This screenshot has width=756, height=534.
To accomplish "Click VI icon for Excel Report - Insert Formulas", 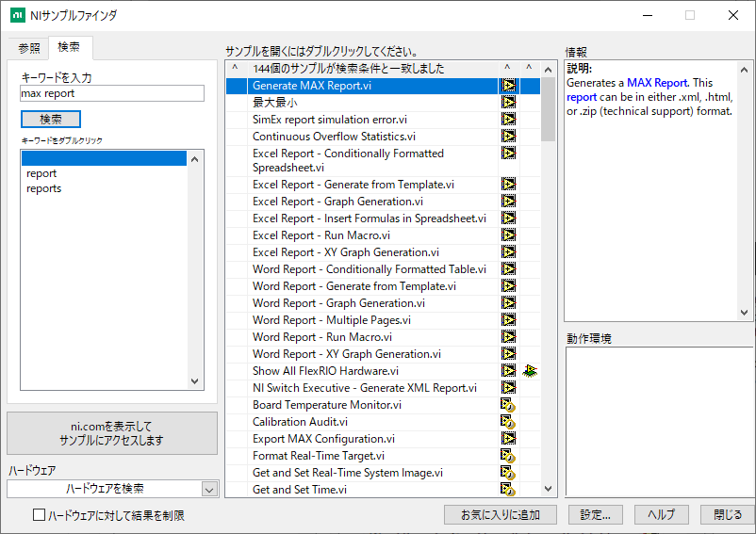I will coord(508,218).
